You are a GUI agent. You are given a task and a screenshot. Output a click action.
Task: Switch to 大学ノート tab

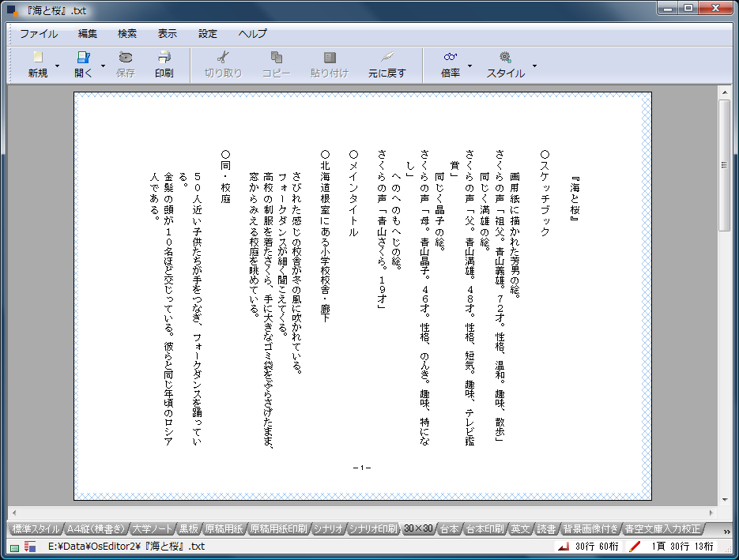click(152, 529)
